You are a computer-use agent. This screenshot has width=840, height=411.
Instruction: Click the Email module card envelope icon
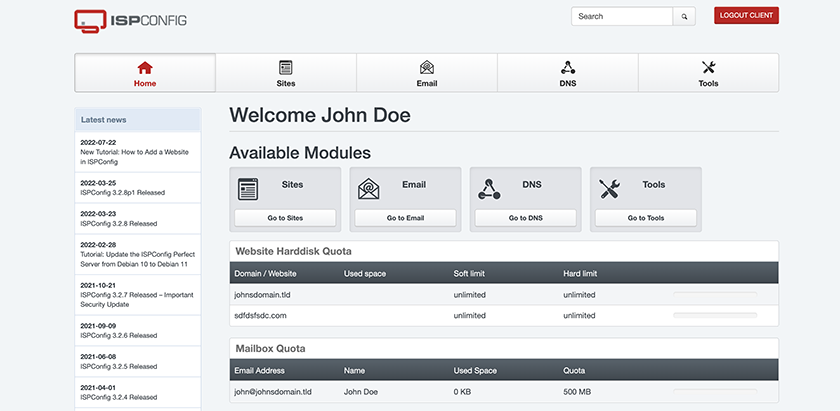point(369,189)
